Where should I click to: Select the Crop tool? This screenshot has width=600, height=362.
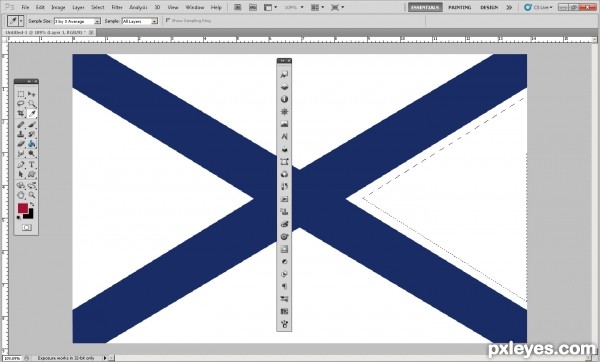point(21,114)
